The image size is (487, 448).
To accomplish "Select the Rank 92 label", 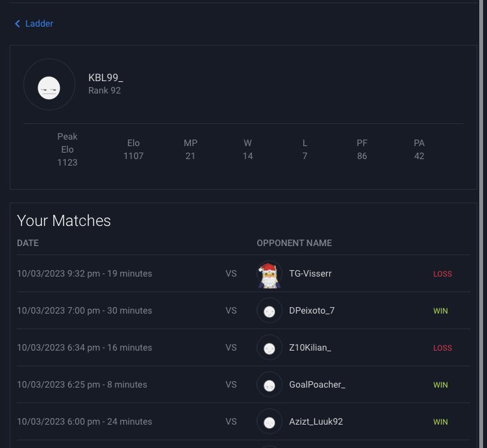I will pos(105,90).
